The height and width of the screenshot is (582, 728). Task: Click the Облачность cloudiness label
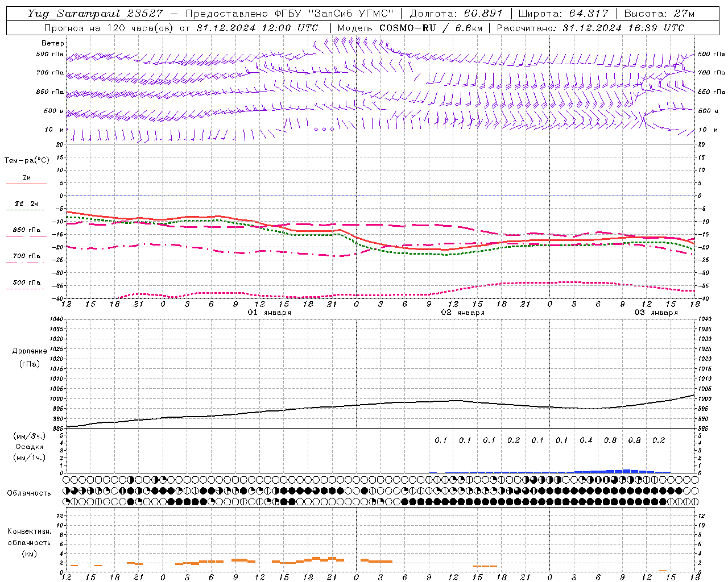coord(29,493)
